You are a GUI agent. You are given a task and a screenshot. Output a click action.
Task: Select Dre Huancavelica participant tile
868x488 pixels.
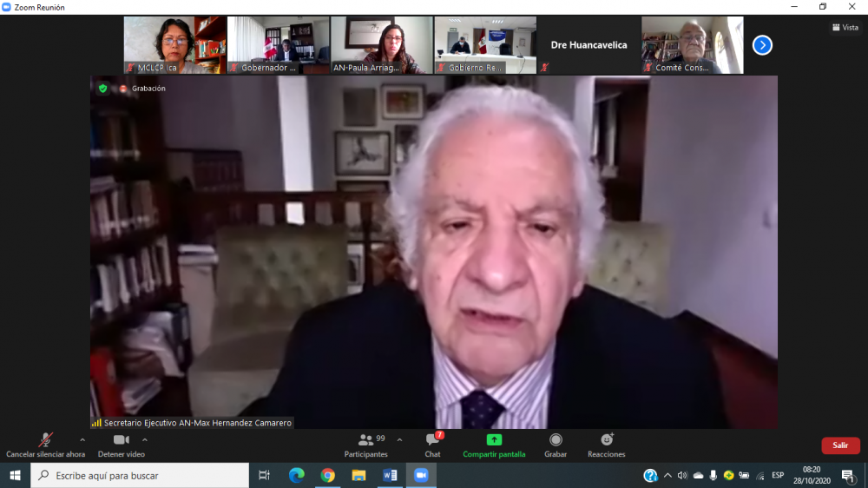[589, 45]
